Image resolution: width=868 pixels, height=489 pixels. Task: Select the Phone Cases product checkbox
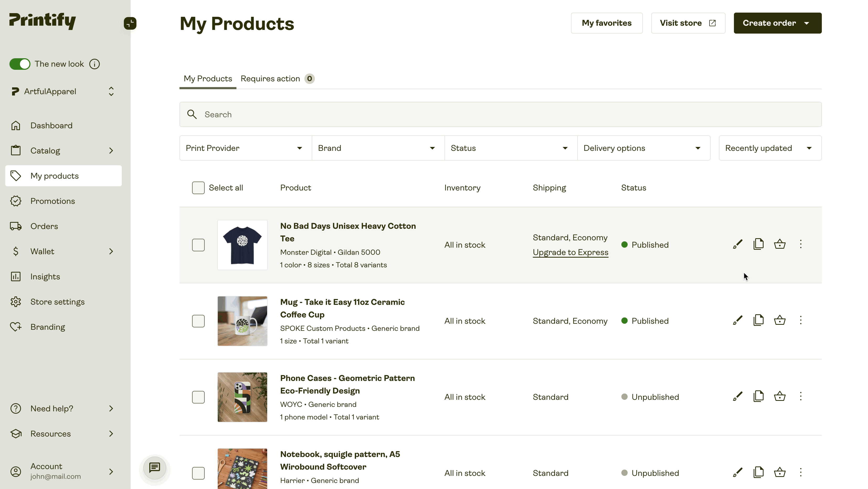tap(198, 397)
